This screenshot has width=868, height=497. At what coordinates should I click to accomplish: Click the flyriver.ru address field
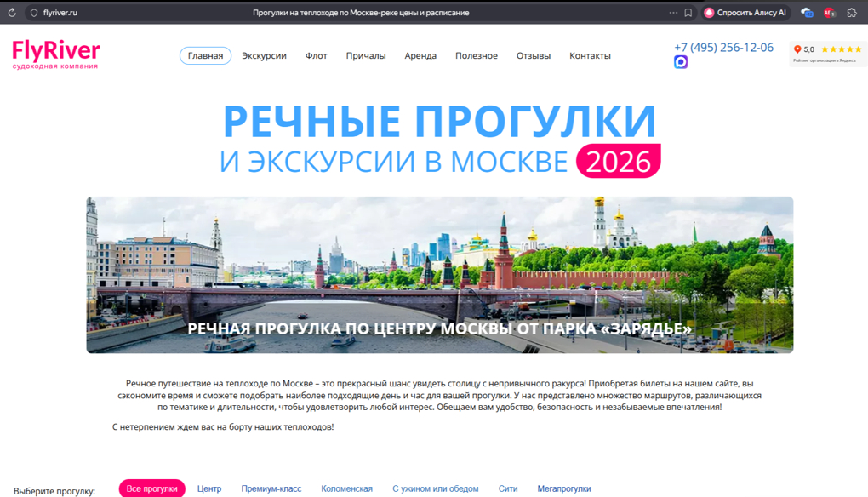click(60, 13)
